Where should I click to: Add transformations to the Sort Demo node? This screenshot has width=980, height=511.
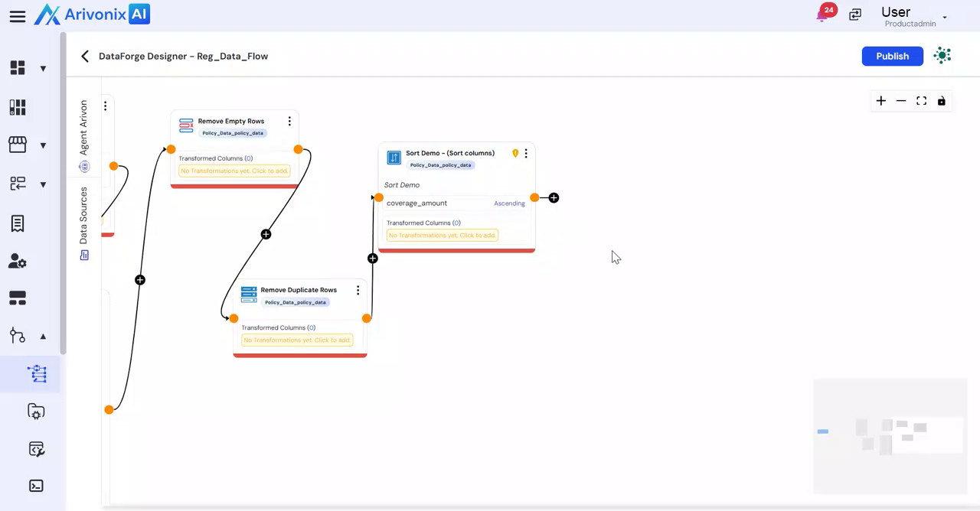tap(443, 236)
